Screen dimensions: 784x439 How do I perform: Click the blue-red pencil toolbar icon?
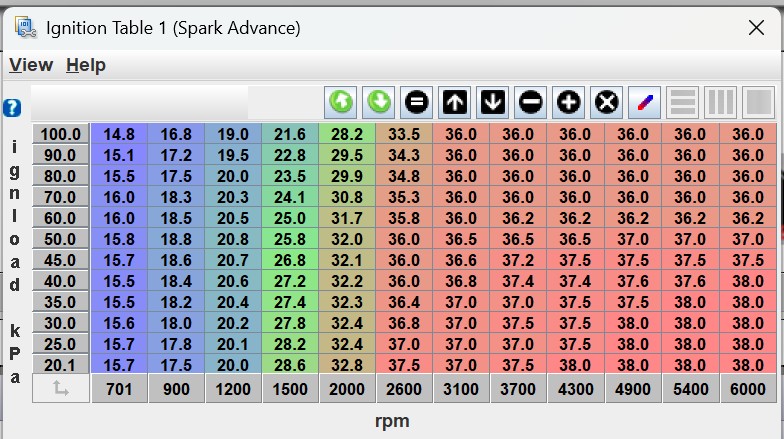pos(644,102)
